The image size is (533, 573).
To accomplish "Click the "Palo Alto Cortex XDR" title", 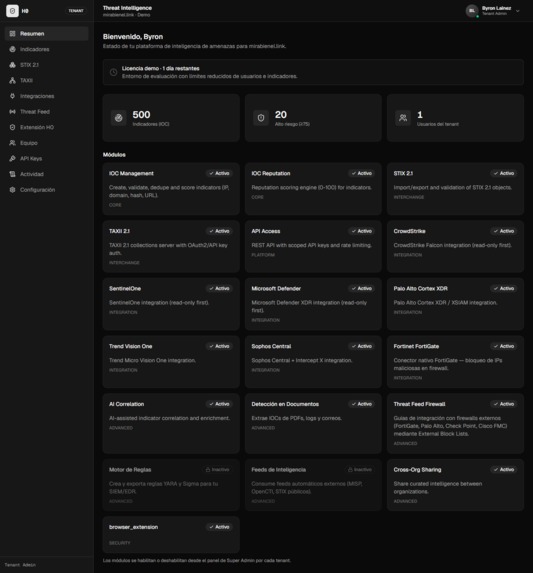I will [420, 289].
